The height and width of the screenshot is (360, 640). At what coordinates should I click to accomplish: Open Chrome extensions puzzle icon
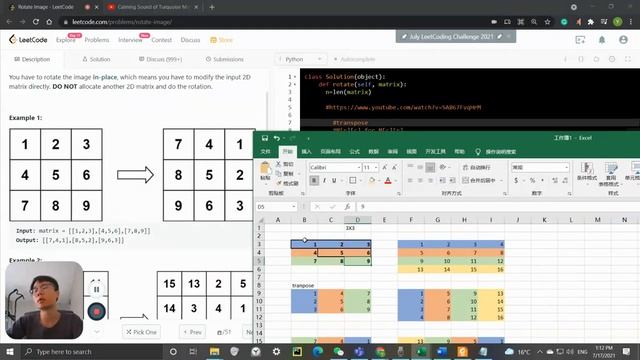pos(591,22)
